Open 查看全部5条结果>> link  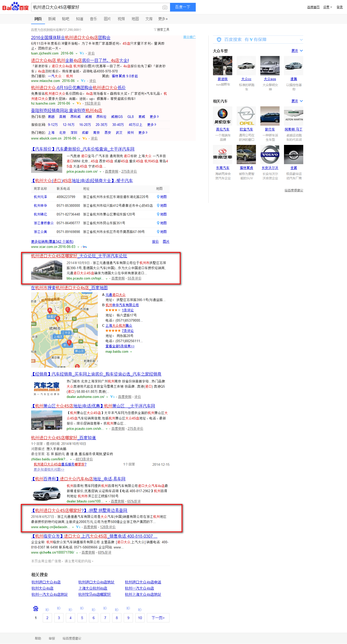click(120, 346)
